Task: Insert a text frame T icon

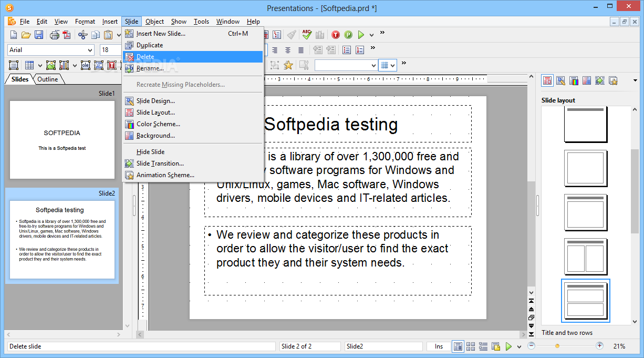Action: point(112,65)
